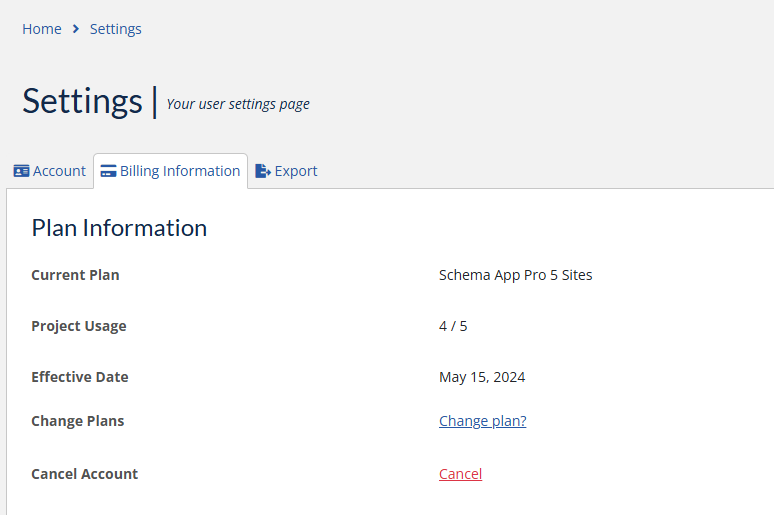The image size is (774, 515).
Task: Open the Export tab
Action: (x=286, y=171)
